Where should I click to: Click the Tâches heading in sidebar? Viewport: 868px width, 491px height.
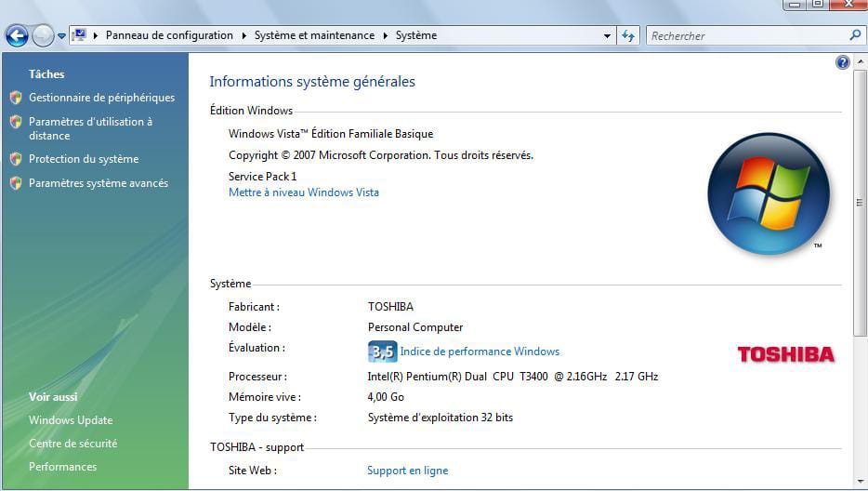[x=46, y=74]
